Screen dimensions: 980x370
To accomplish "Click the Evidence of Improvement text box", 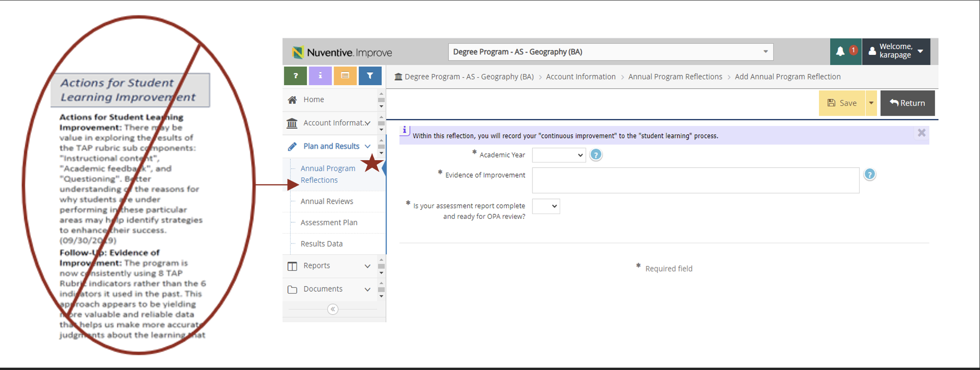I will coord(695,180).
